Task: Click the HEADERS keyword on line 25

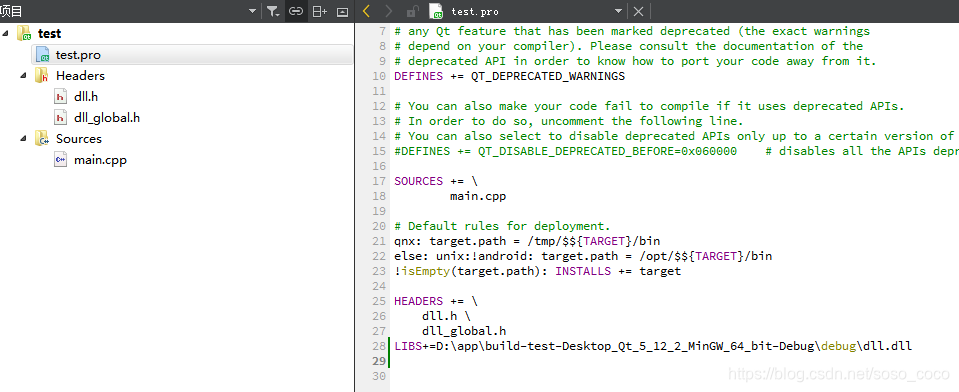Action: (x=418, y=301)
